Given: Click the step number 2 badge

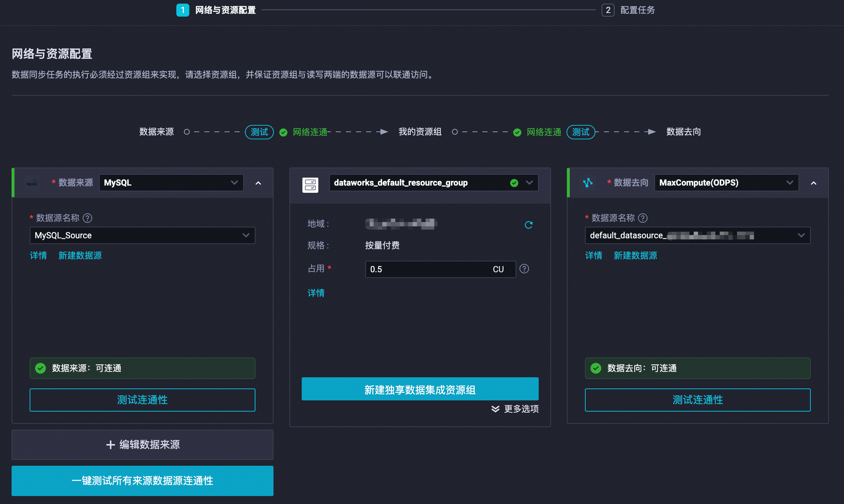Looking at the screenshot, I should tap(608, 10).
